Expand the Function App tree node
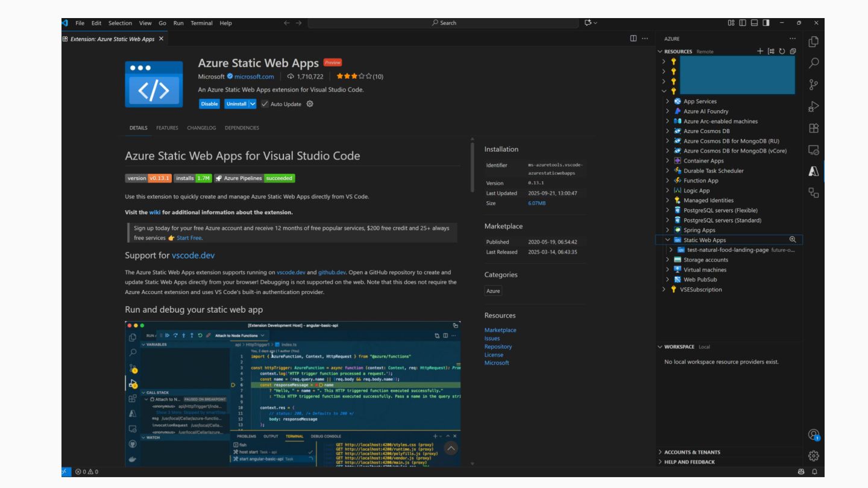This screenshot has height=488, width=868. 668,181
